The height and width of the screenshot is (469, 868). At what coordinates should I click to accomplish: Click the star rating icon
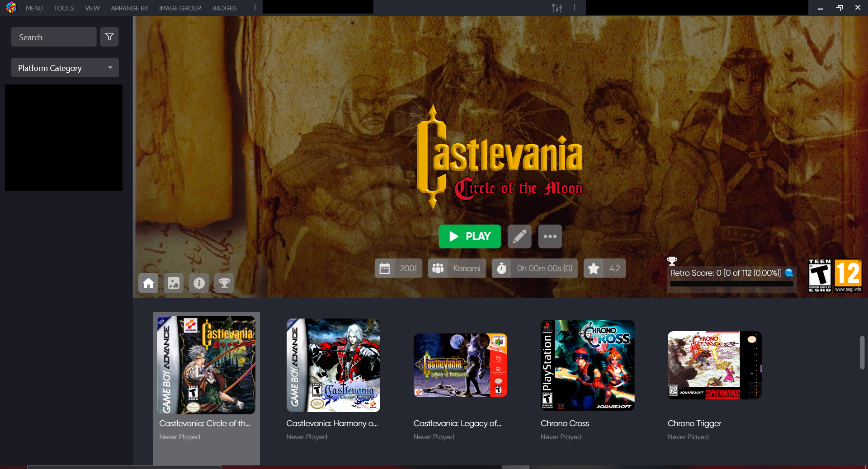point(594,268)
